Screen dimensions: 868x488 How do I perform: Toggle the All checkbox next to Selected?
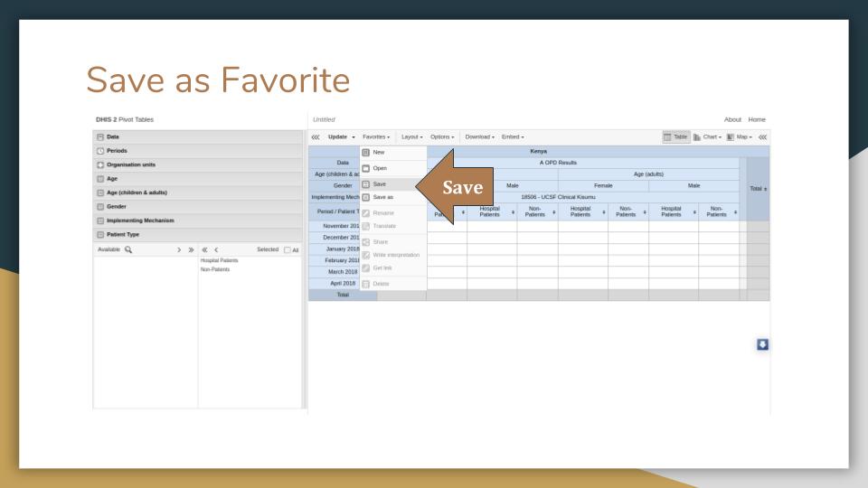pos(288,250)
